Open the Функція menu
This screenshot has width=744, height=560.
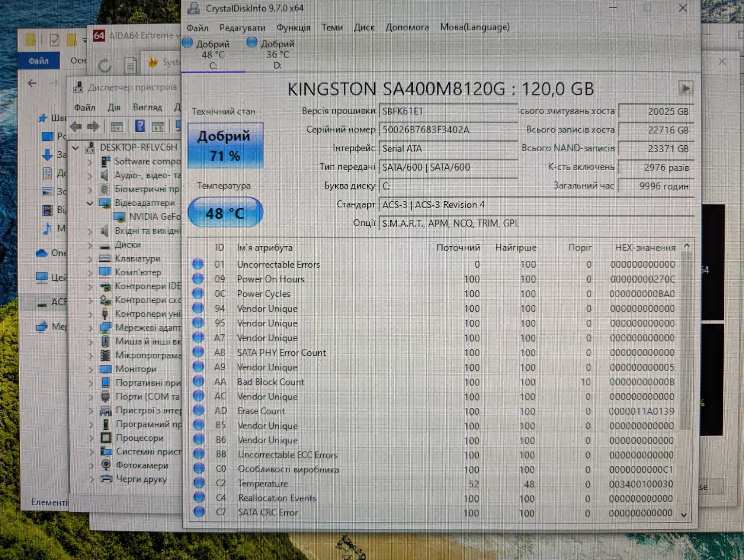point(293,28)
